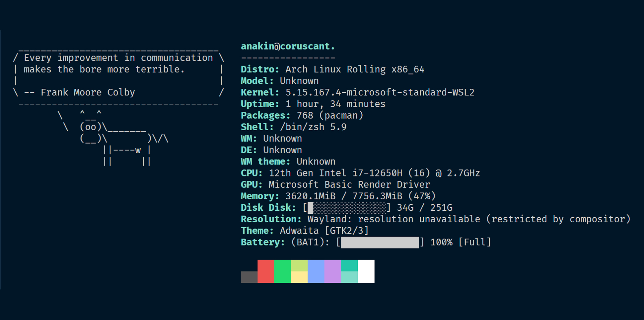Click the Kernel version 5.15.167.4-microsoft-standard-WSL2
Screen dimensions: 644x320
(x=380, y=92)
